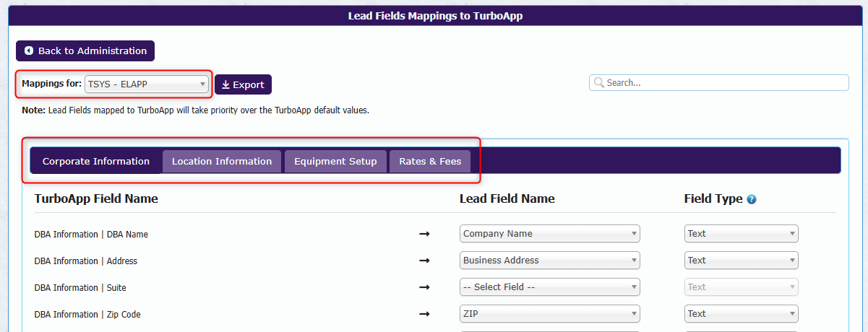Expand the Suite row Select Field dropdown

pyautogui.click(x=549, y=287)
